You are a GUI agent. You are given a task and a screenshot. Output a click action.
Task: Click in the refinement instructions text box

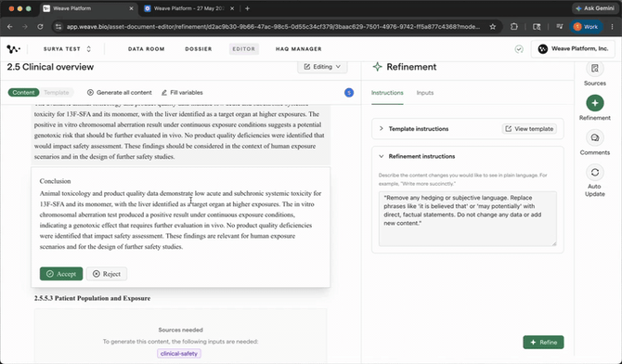[x=467, y=219]
